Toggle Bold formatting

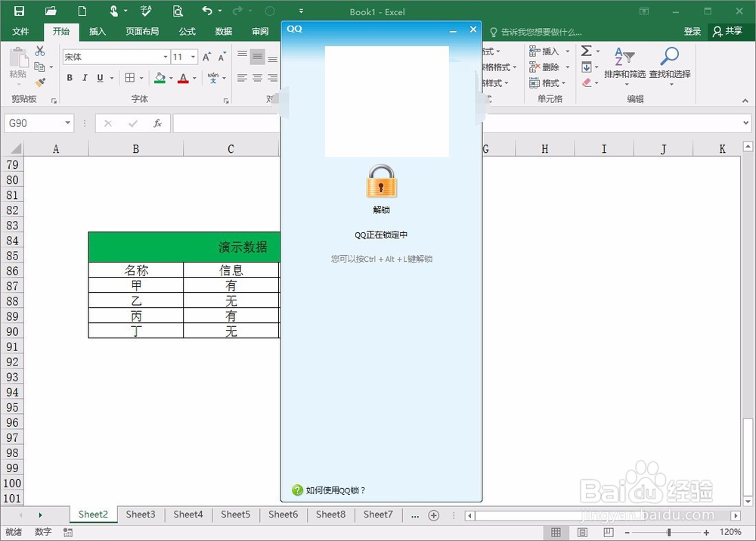pos(70,78)
